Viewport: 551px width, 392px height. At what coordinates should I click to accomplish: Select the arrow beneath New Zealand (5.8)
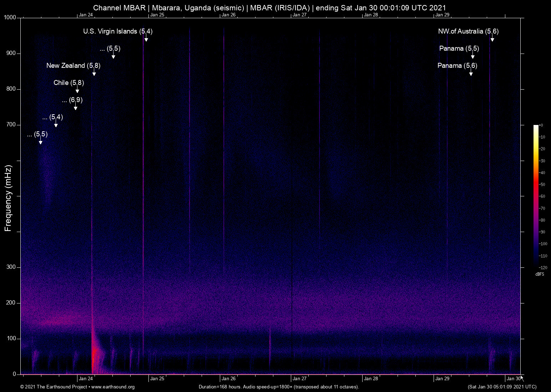point(94,73)
